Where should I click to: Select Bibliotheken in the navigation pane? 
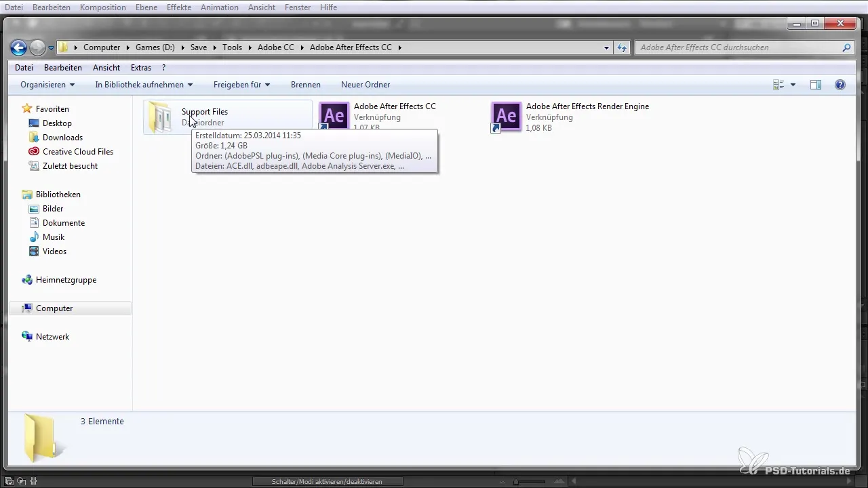tap(58, 195)
